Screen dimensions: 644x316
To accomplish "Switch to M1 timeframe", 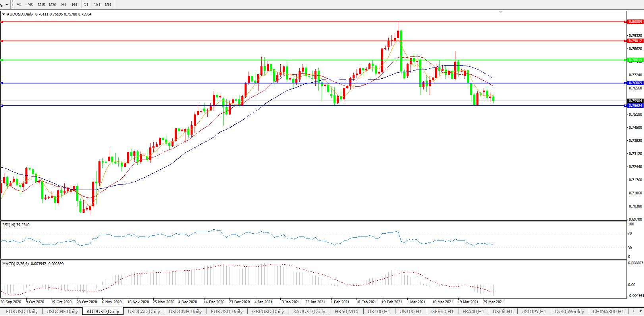I will (x=19, y=5).
